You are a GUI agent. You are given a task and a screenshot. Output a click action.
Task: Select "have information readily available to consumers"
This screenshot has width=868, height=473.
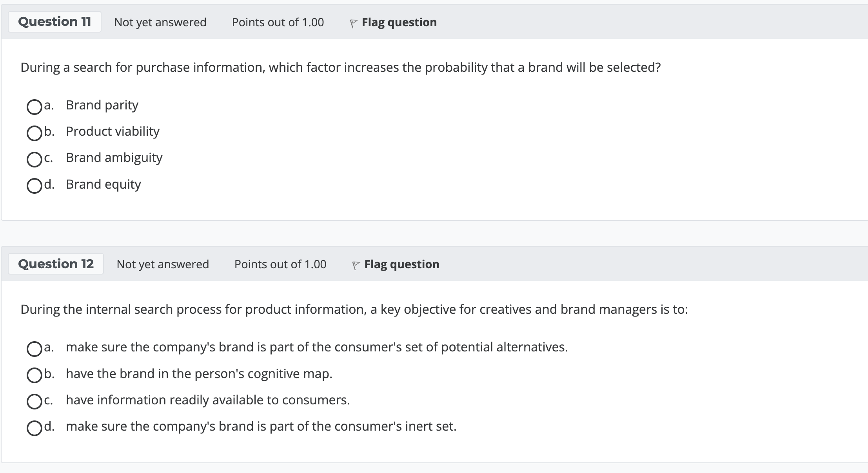click(35, 401)
